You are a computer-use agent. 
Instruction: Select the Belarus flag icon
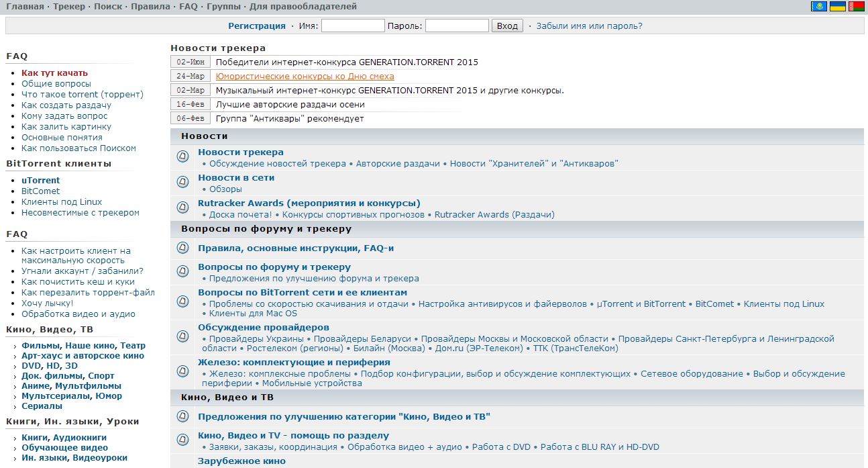click(856, 7)
